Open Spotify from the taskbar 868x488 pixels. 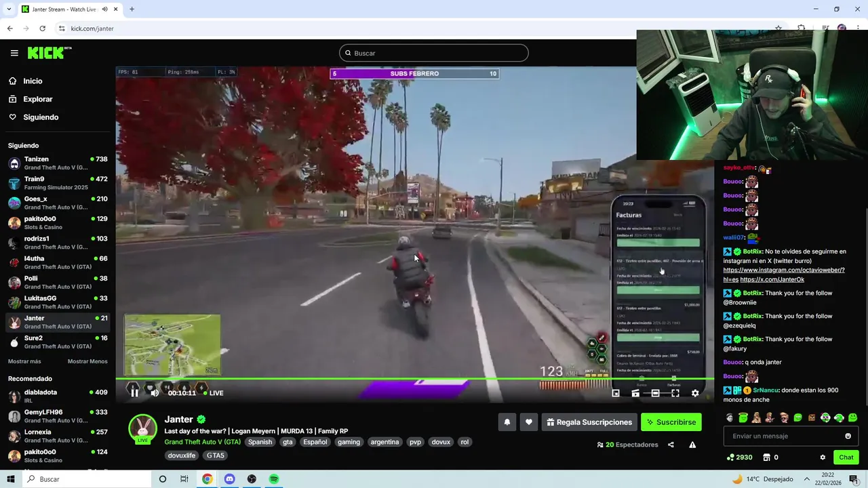click(x=274, y=479)
